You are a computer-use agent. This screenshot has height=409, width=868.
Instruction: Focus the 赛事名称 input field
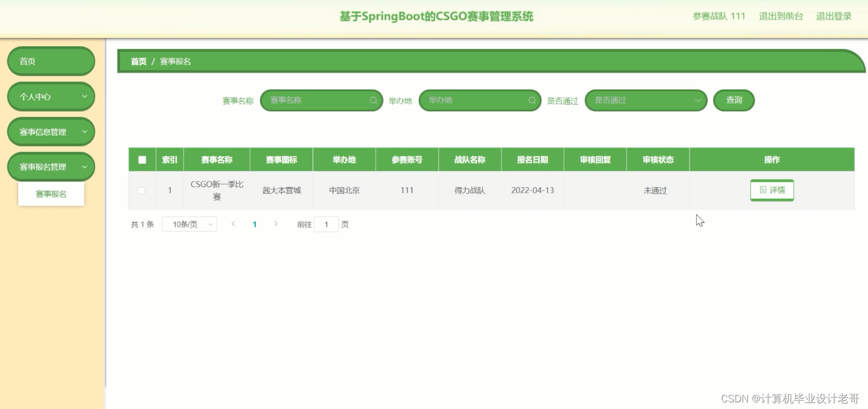(x=321, y=100)
